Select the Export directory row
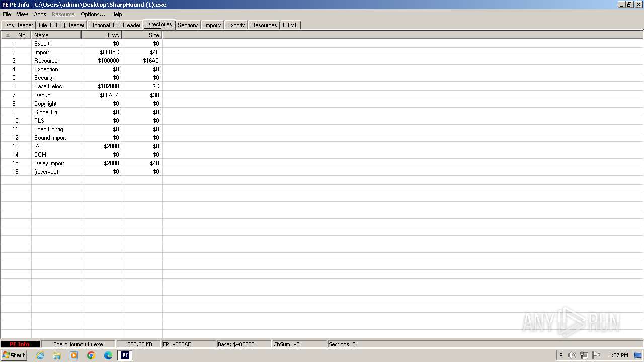The height and width of the screenshot is (362, 644). (x=81, y=44)
